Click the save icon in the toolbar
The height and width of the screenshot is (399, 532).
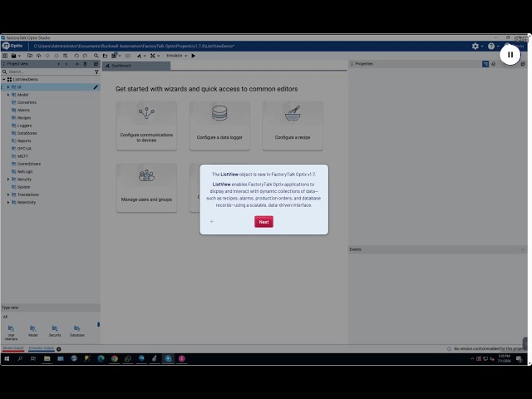[x=13, y=56]
